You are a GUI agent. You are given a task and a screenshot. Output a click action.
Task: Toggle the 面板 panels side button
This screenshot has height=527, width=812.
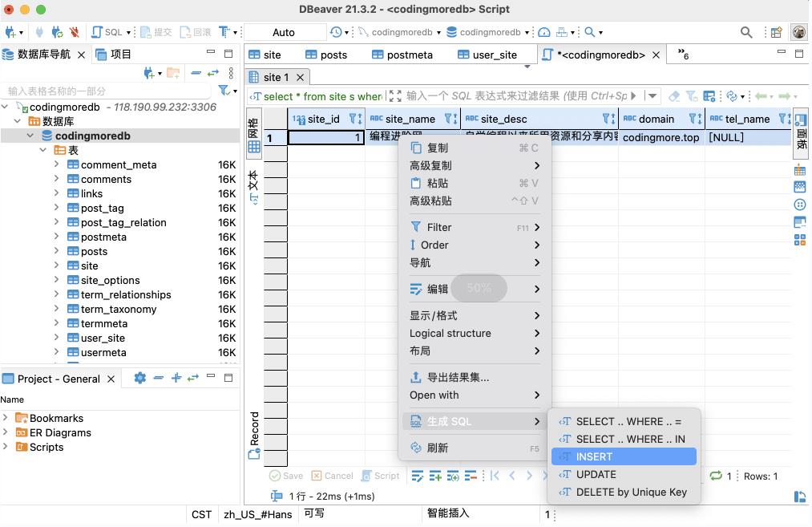800,133
